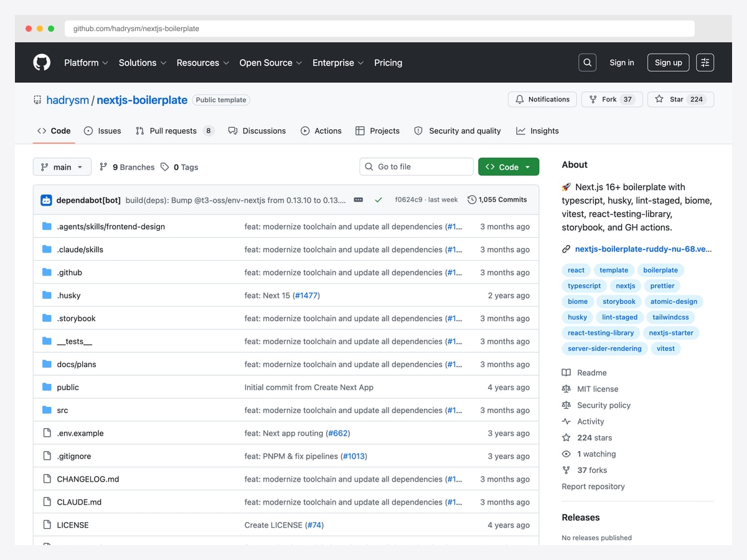Viewport: 747px width, 560px height.
Task: Select the atomic-design topic tag
Action: pos(674,302)
